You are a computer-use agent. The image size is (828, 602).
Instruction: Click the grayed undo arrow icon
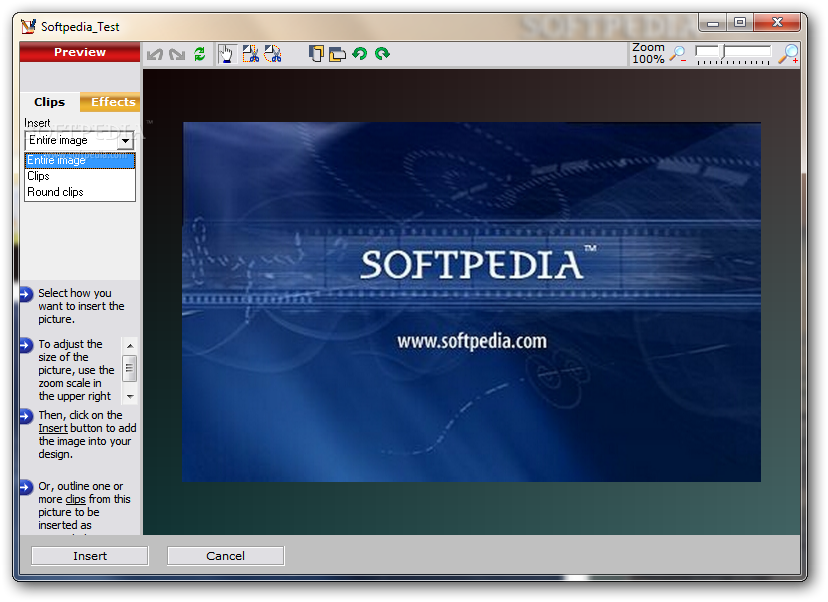point(155,54)
